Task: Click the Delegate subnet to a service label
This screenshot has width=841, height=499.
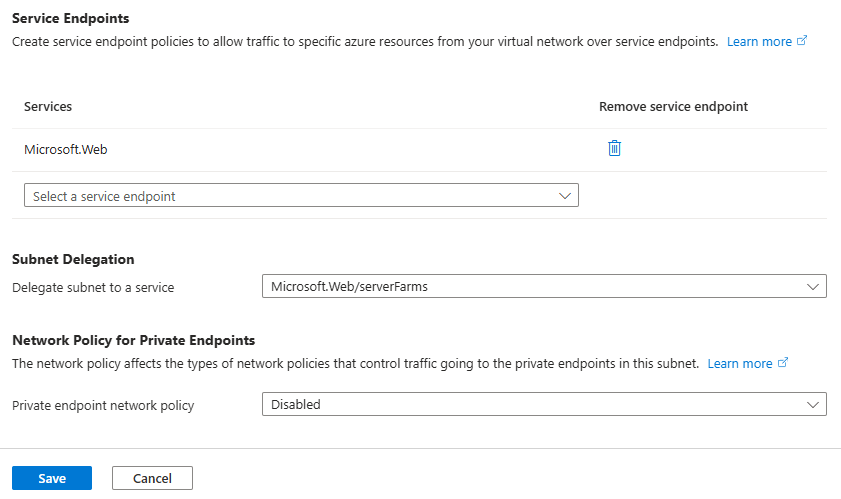Action: pyautogui.click(x=93, y=287)
